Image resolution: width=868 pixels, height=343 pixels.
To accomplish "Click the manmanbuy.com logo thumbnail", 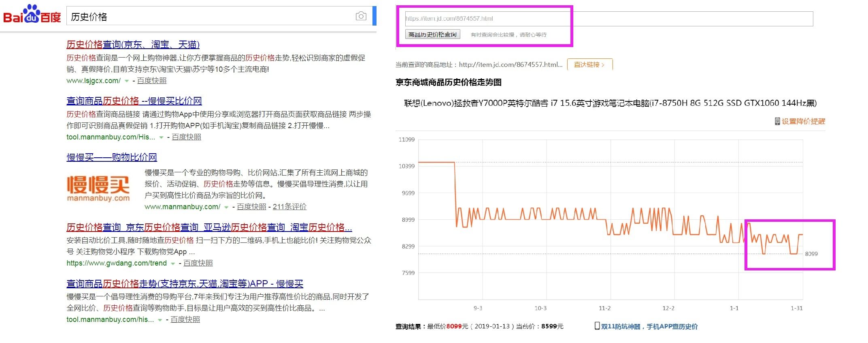I will click(98, 189).
